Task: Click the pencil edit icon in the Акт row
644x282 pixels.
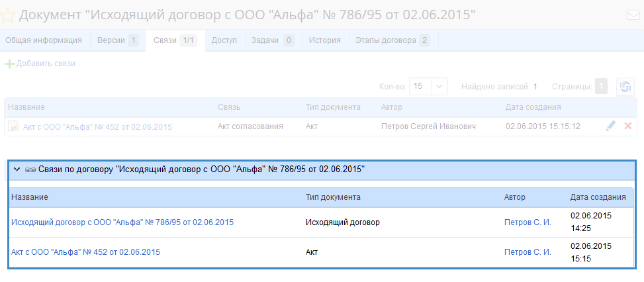Action: point(610,126)
